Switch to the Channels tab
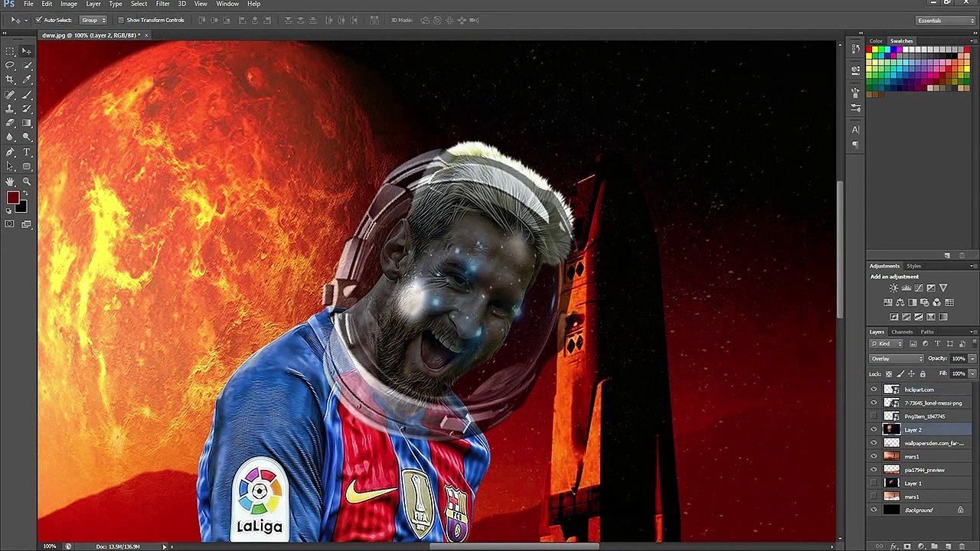The height and width of the screenshot is (551, 980). [x=902, y=332]
